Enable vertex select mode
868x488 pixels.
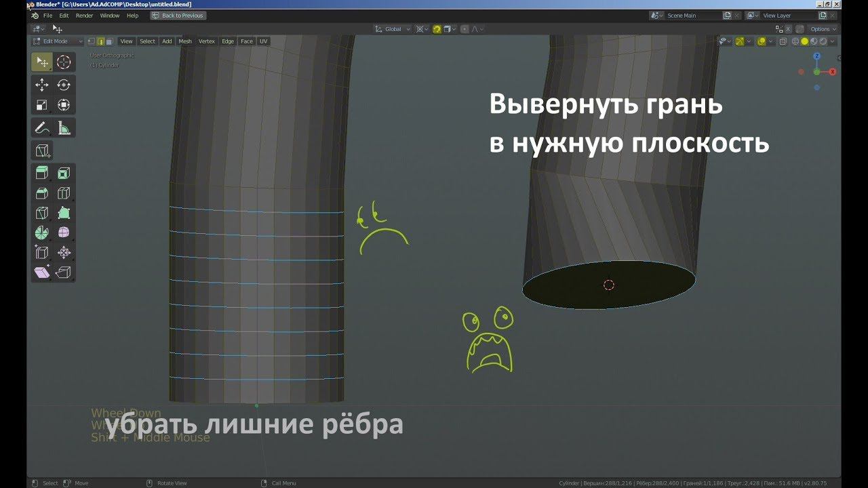point(92,41)
